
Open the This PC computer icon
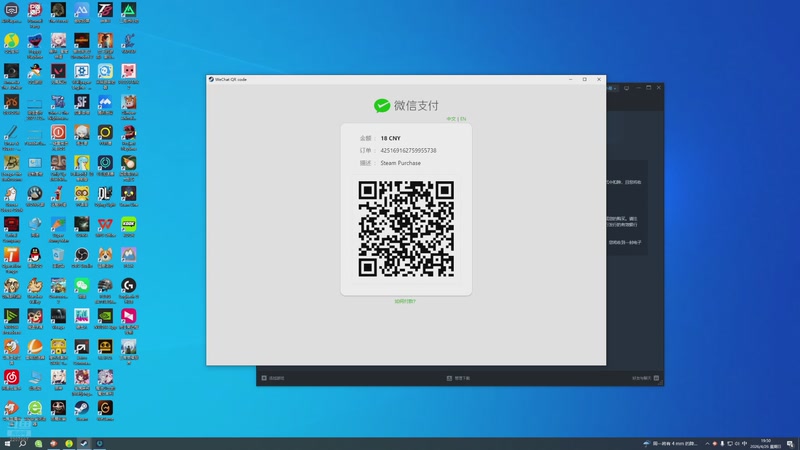[35, 377]
